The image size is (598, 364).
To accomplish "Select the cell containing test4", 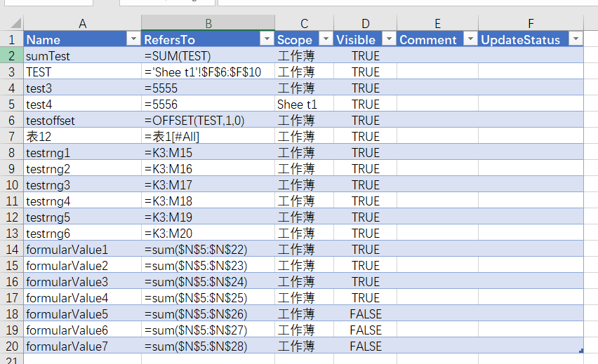I will pos(82,104).
